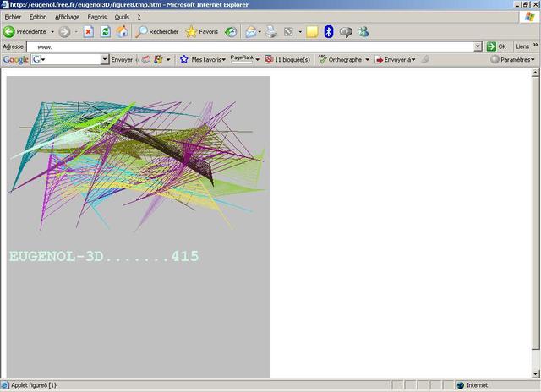Go to the home page icon
The width and height of the screenshot is (541, 392).
(x=123, y=32)
